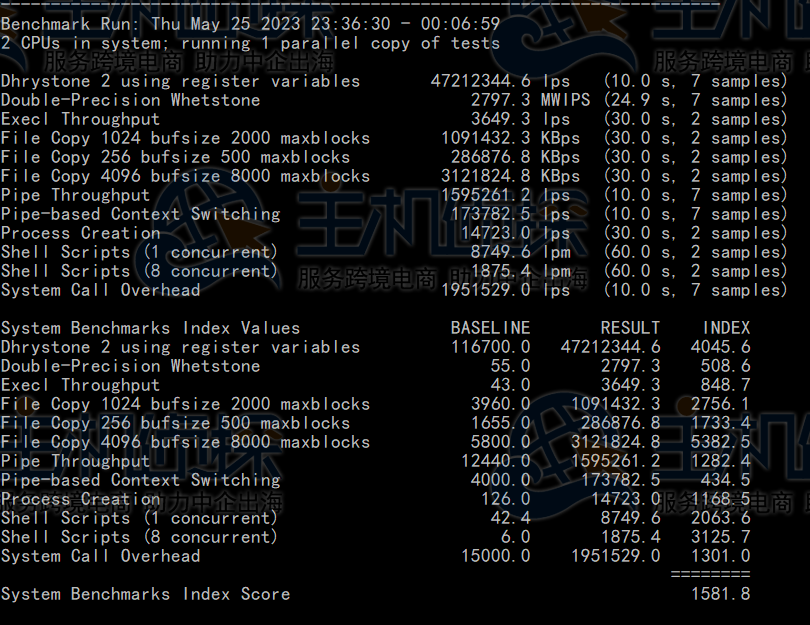Click the index value 5382.5
This screenshot has width=810, height=625.
720,442
